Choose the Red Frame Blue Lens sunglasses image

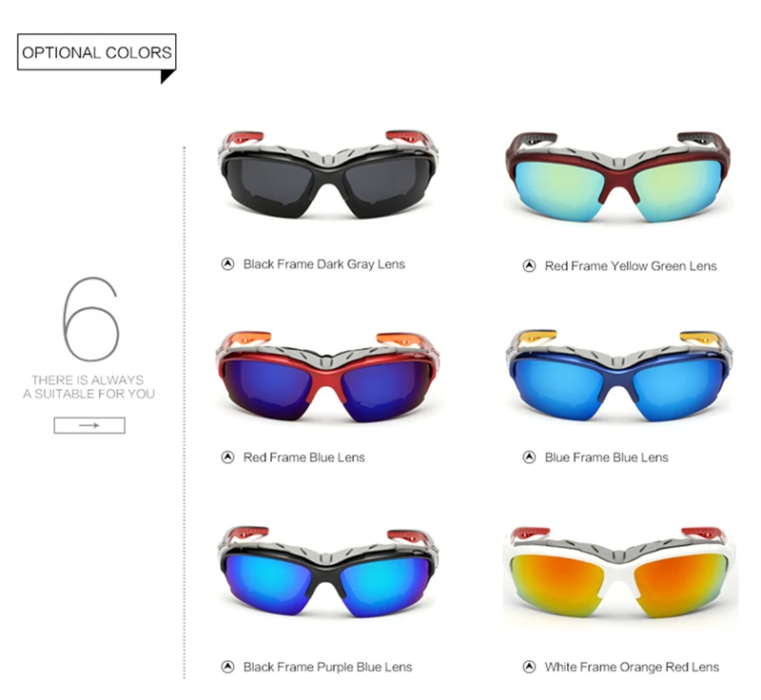327,377
